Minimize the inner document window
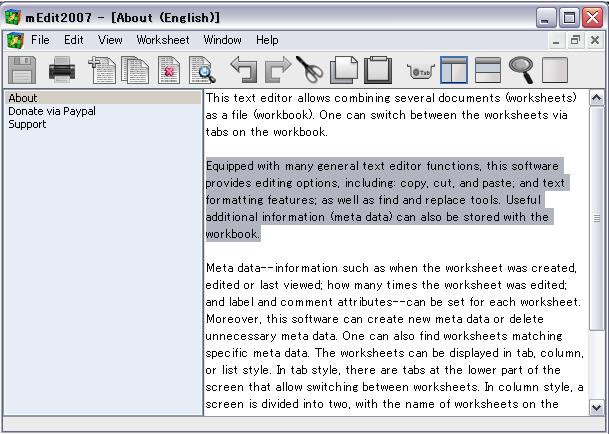 [556, 40]
